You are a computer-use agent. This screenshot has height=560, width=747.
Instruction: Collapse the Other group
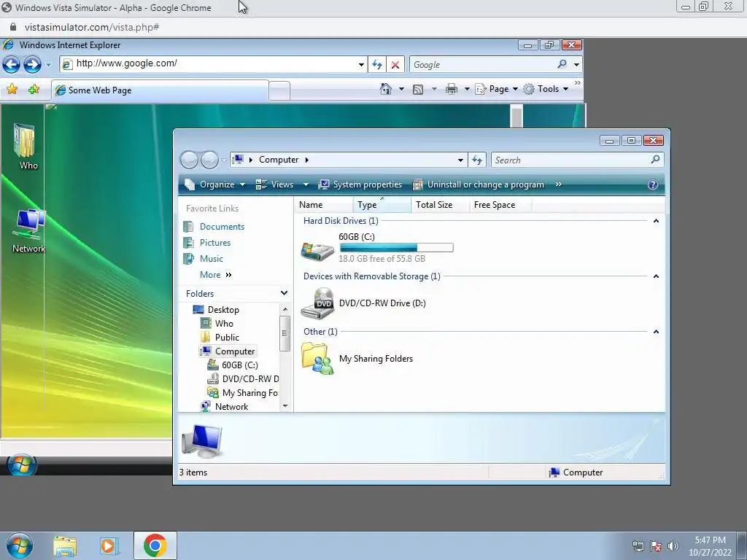[656, 332]
